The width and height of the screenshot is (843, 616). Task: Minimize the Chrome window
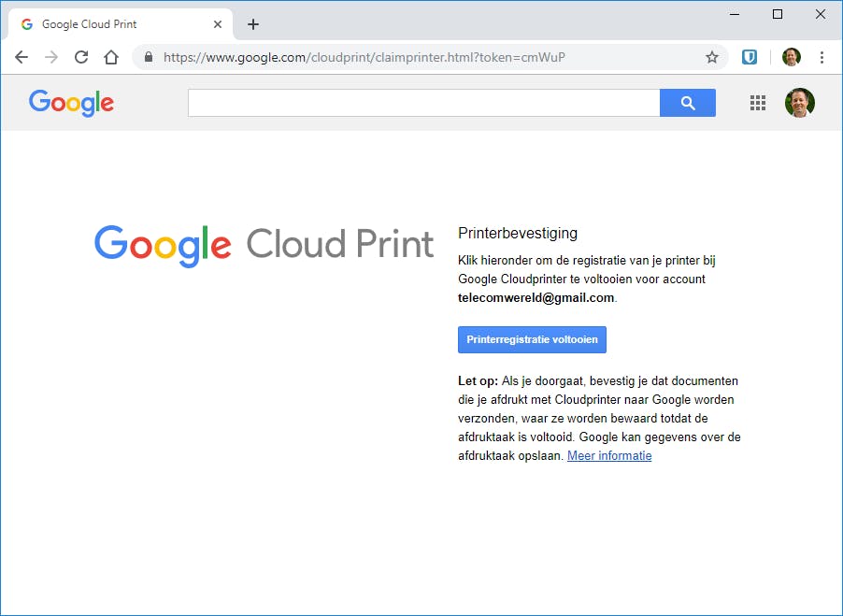click(x=735, y=15)
